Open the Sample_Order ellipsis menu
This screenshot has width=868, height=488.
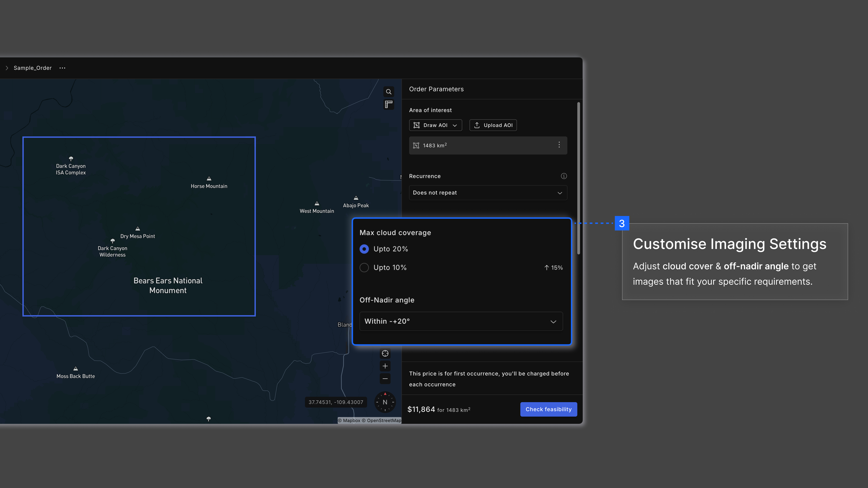tap(62, 68)
